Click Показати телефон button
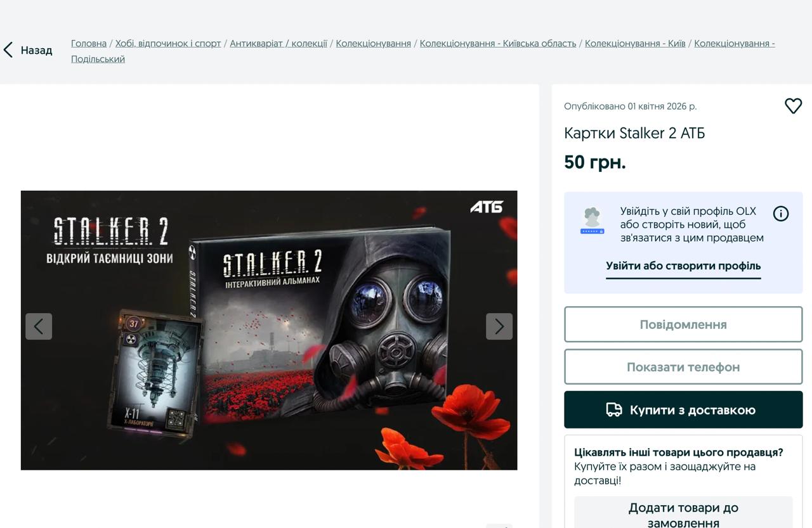This screenshot has width=812, height=528. (x=683, y=367)
